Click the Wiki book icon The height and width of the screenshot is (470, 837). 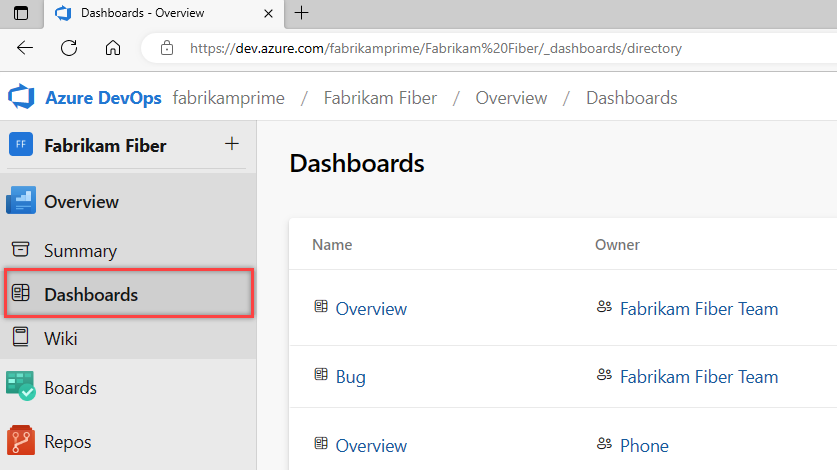20,336
